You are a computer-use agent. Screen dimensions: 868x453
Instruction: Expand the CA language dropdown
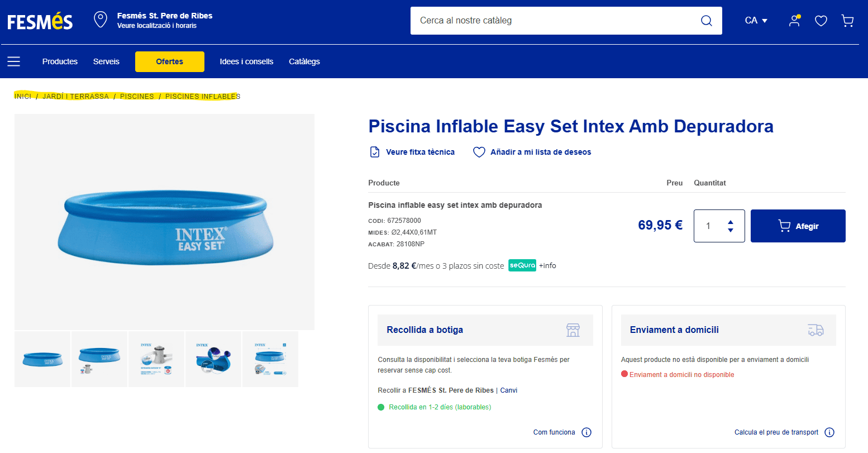756,21
